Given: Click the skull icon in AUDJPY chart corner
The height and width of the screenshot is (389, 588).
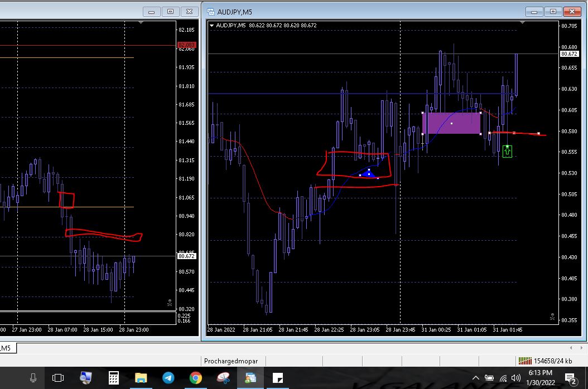Looking at the screenshot, I should (x=552, y=317).
